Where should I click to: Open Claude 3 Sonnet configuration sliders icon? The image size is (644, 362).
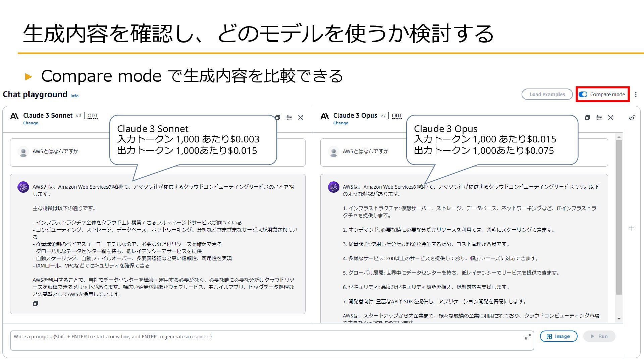(x=289, y=118)
